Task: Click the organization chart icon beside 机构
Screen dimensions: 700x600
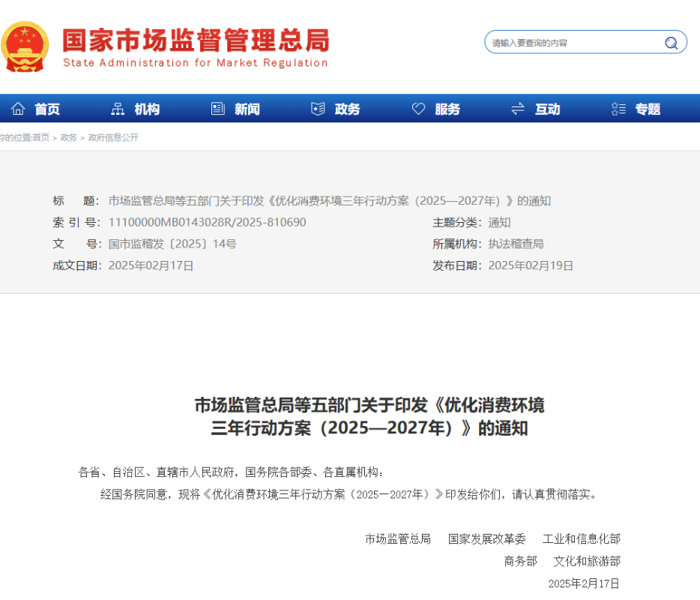Action: (118, 109)
